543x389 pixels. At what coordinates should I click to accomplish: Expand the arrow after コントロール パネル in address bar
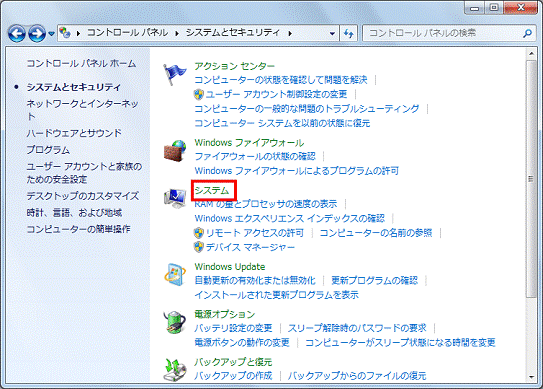(177, 33)
